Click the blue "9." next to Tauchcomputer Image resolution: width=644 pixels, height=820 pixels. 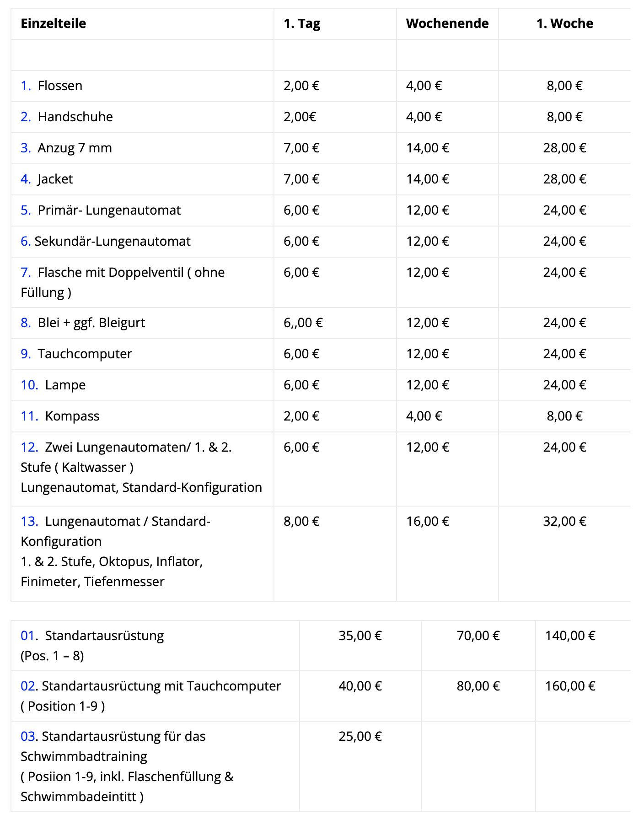[x=26, y=354]
